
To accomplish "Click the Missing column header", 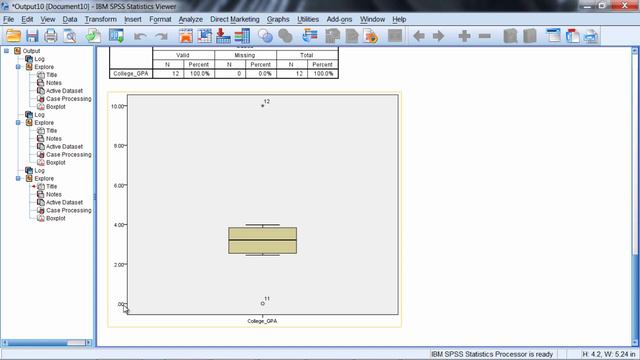I will [x=244, y=55].
